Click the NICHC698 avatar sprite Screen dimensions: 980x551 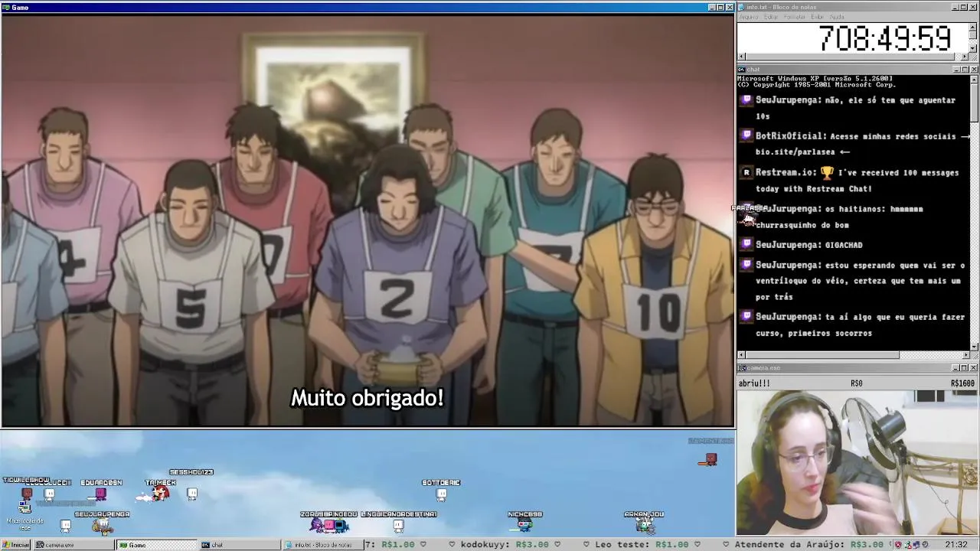point(524,525)
